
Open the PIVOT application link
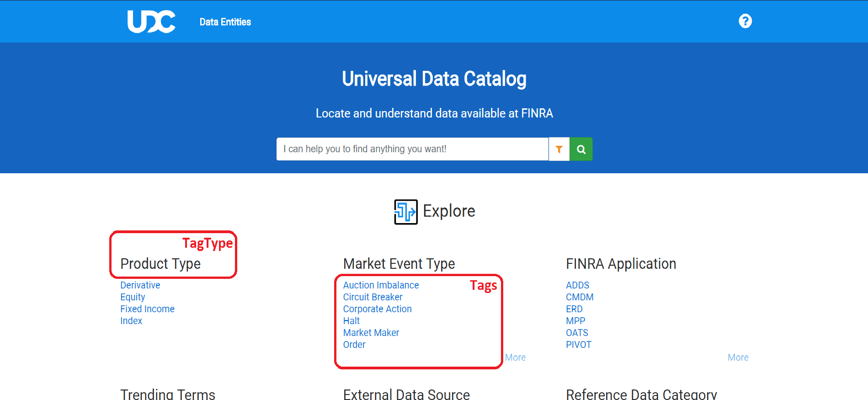[579, 345]
